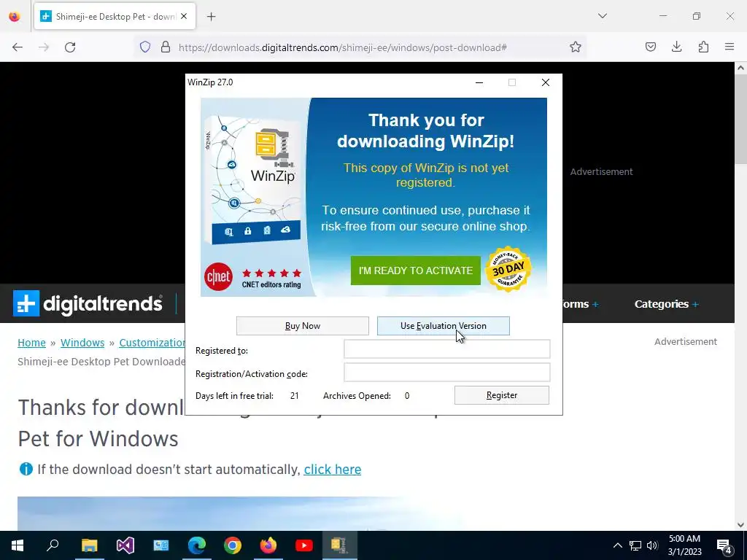Click the CNET logo in WinZip banner

[x=218, y=276]
